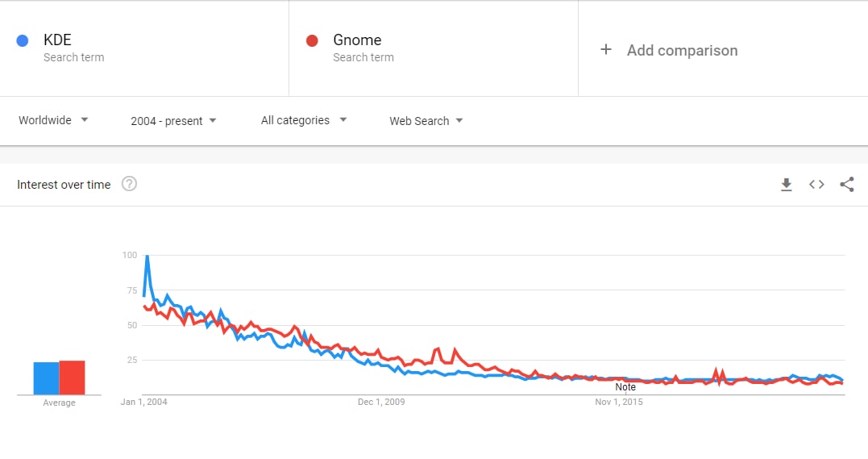
Task: Click the Dec 1, 2009 axis label
Action: point(381,402)
